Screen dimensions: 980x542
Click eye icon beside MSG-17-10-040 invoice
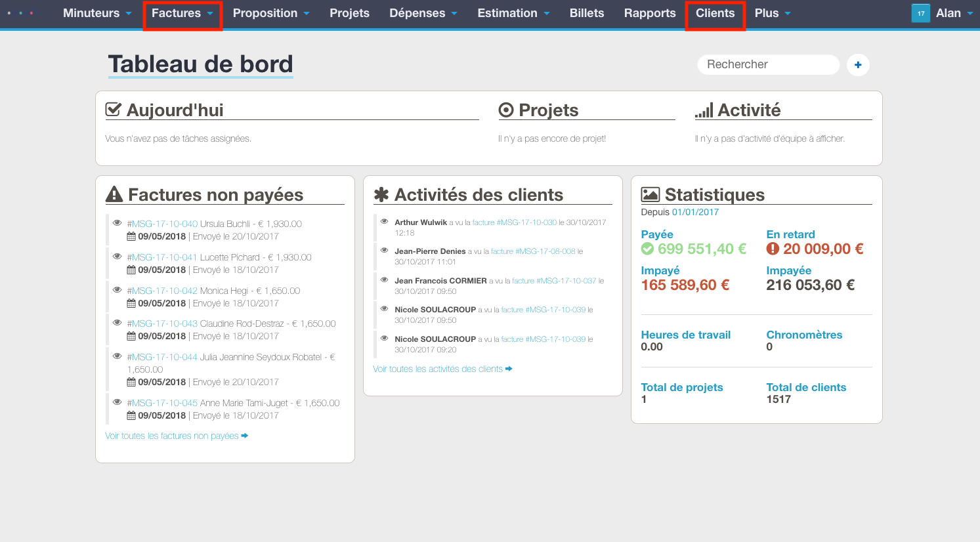[117, 223]
